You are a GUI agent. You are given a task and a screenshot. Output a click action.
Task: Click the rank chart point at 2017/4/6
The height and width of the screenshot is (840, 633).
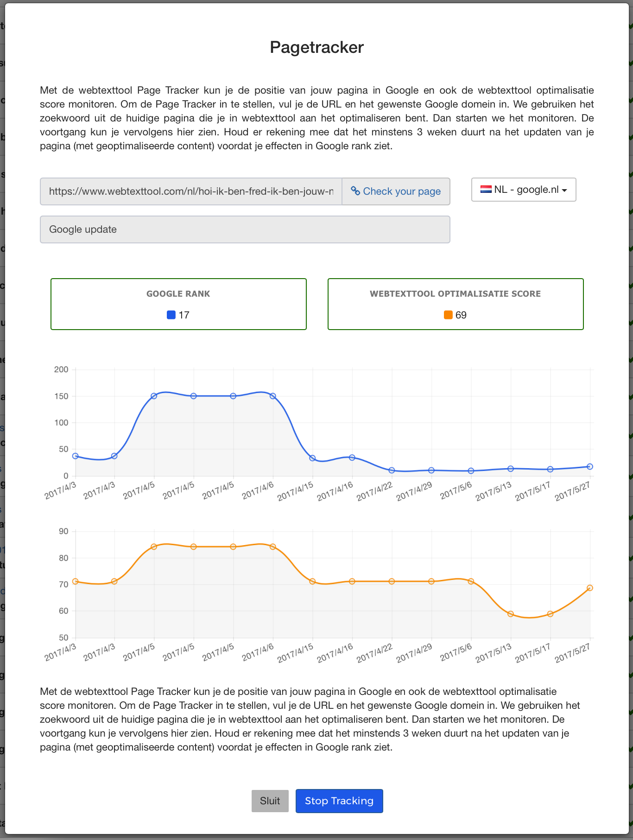click(x=273, y=396)
